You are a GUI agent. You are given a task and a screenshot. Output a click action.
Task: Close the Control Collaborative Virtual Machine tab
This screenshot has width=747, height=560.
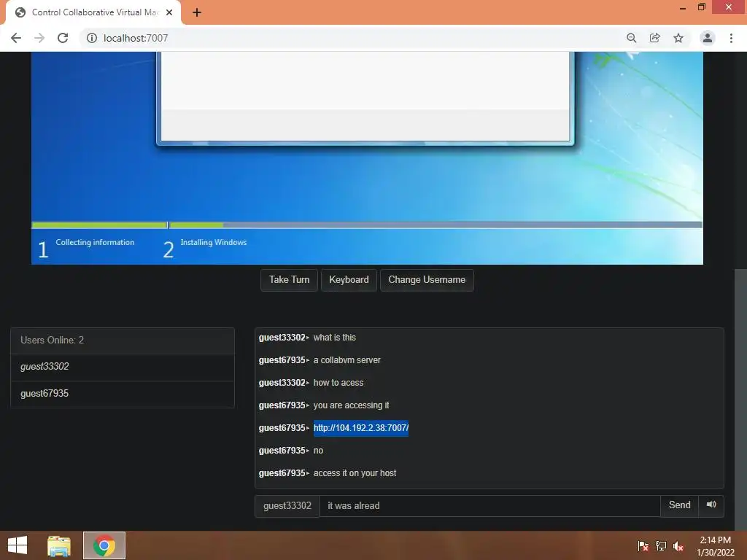click(169, 12)
